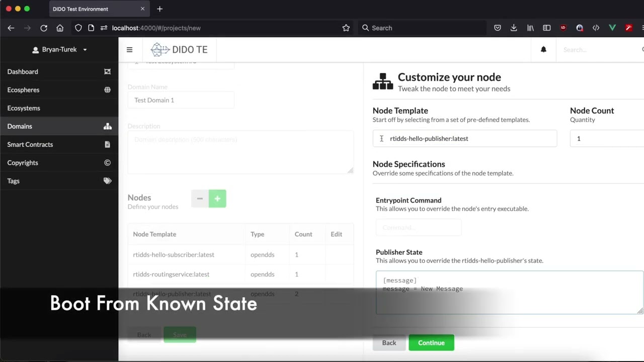Click the green Continue button
The height and width of the screenshot is (362, 644).
(431, 343)
